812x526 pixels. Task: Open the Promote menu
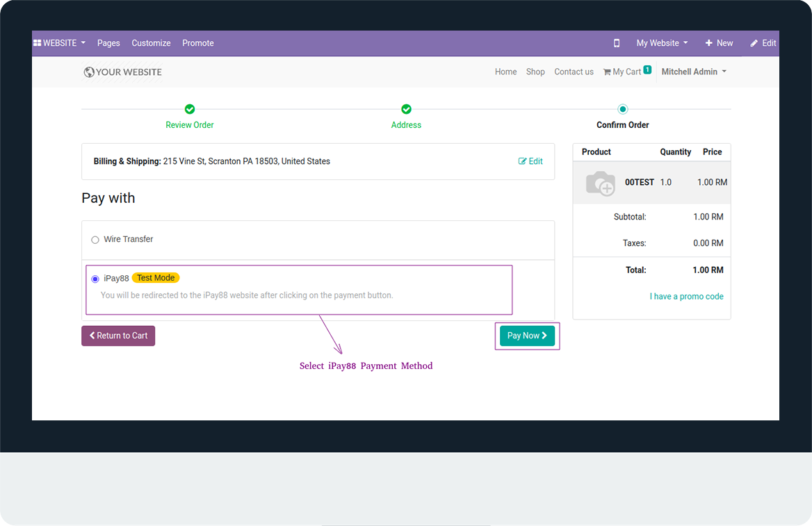(x=198, y=43)
